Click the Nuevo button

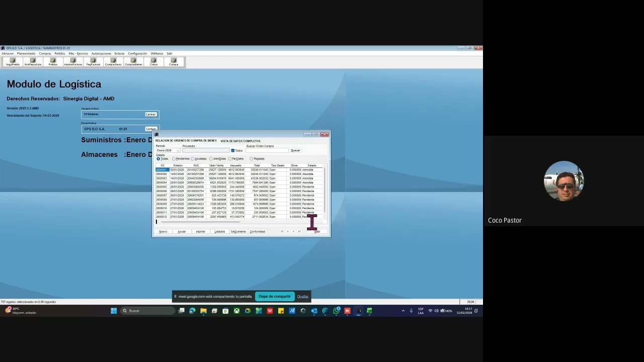pyautogui.click(x=163, y=231)
